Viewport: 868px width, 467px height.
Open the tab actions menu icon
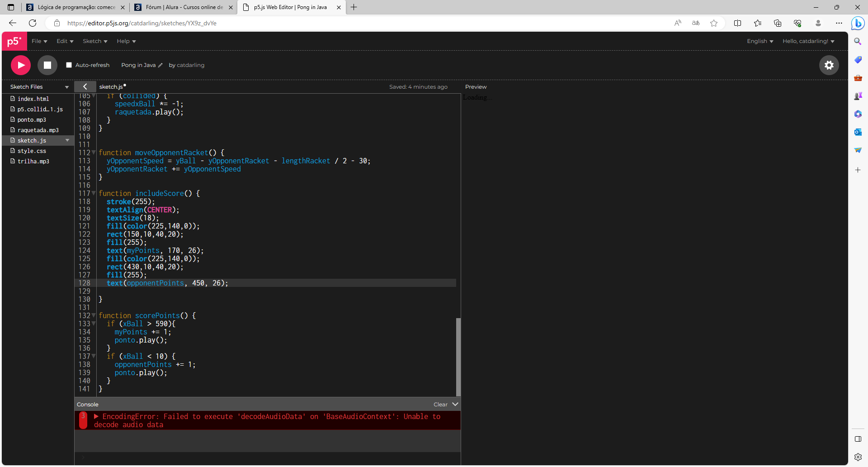11,7
